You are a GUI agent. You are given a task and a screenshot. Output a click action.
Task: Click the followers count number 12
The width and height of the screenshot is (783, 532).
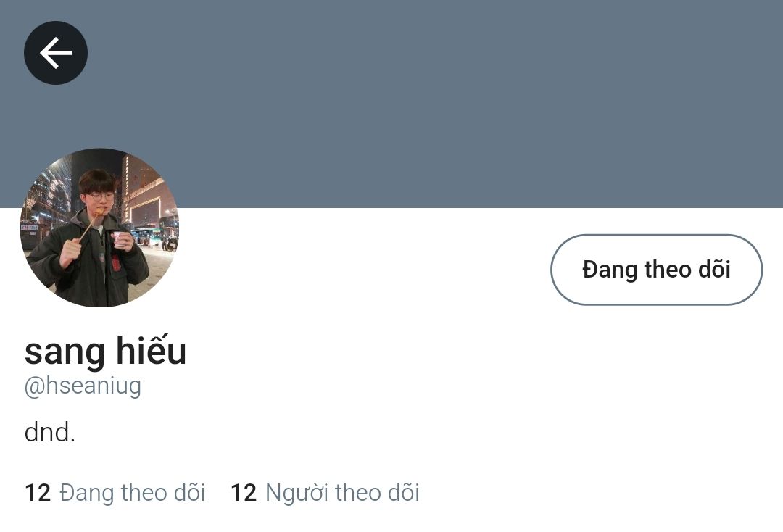244,493
